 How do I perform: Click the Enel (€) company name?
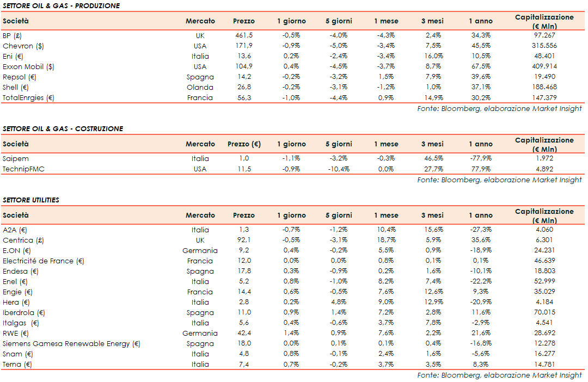click(15, 281)
